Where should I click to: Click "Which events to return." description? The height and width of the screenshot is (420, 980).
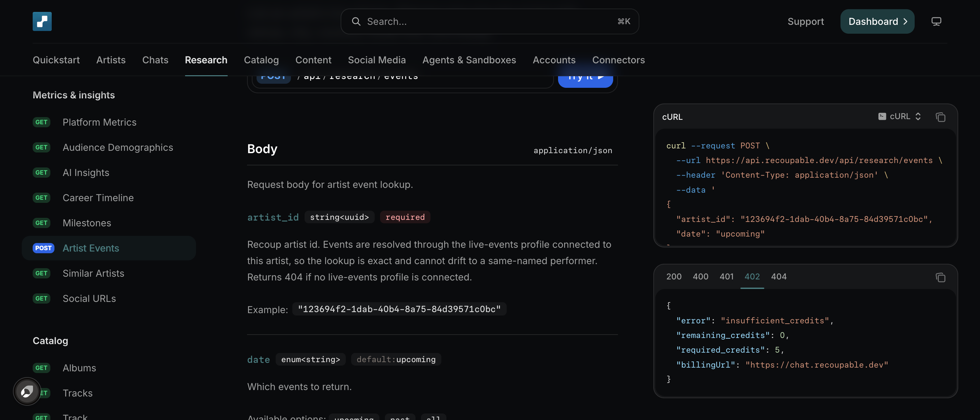click(299, 387)
